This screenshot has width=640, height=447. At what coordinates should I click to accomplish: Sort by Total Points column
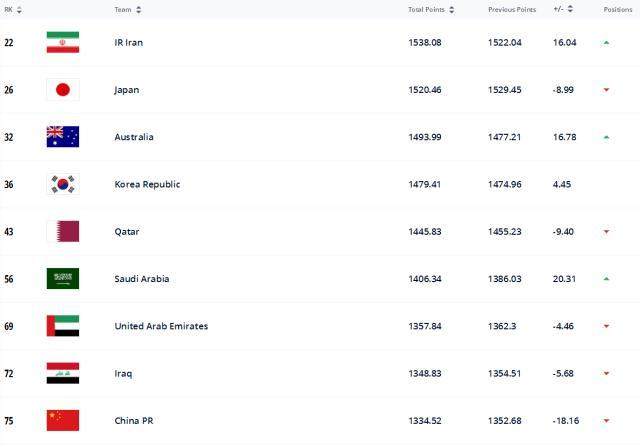[431, 9]
